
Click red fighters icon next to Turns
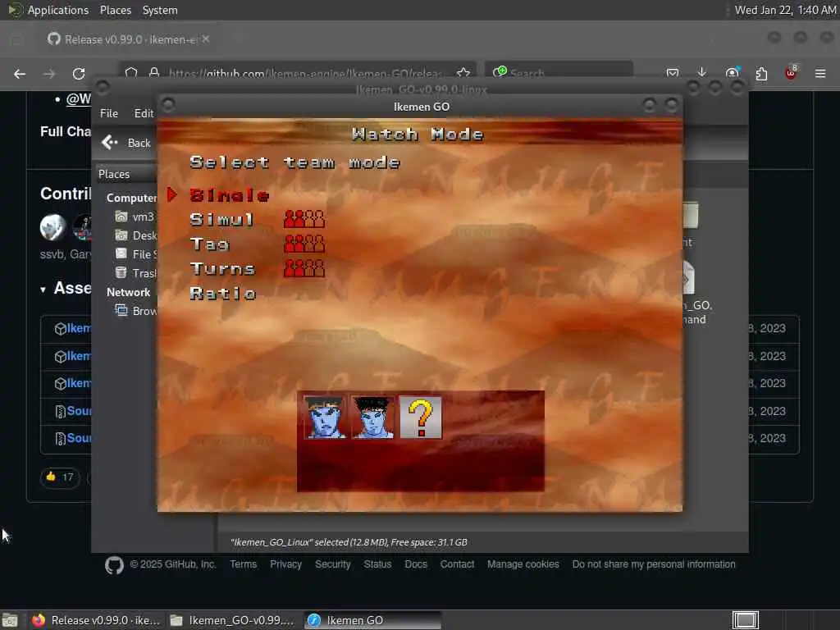(304, 268)
